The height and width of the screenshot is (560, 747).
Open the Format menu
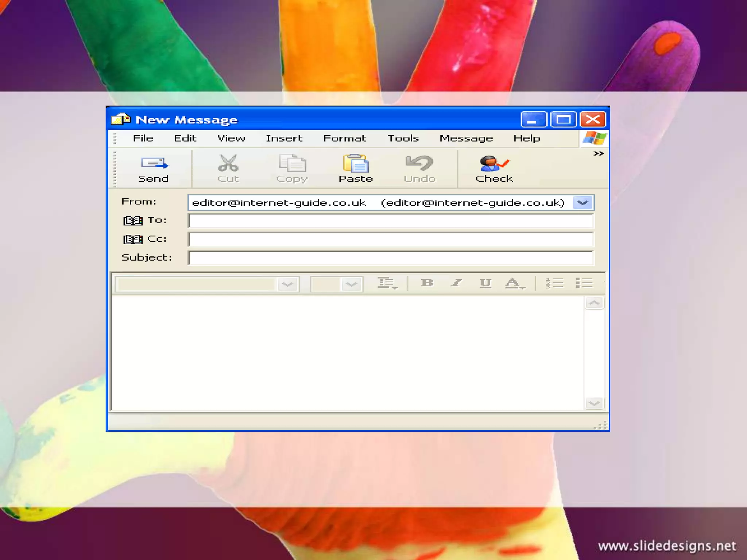[x=344, y=139]
